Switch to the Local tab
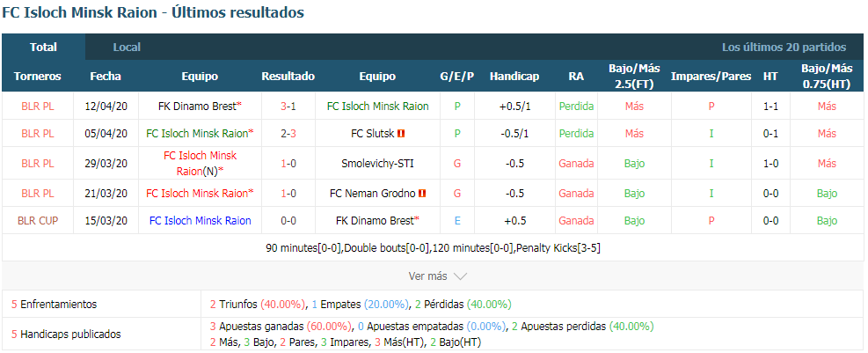The height and width of the screenshot is (353, 868). (x=127, y=48)
